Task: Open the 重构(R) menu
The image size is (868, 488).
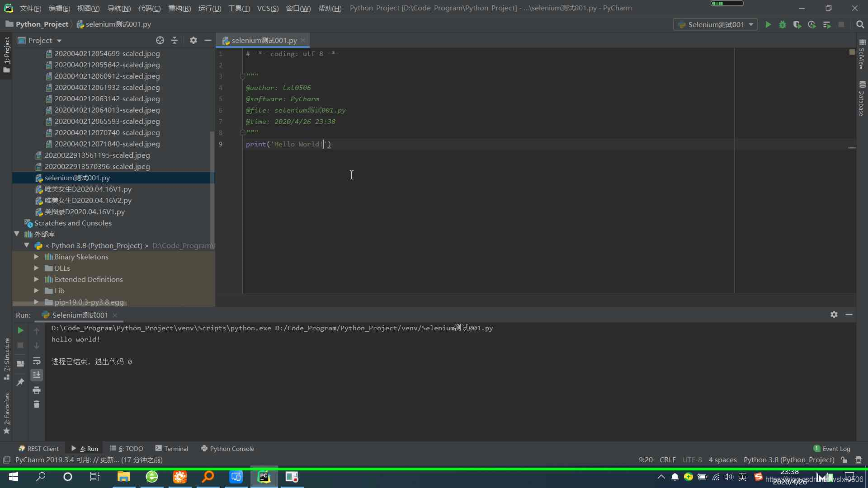Action: tap(179, 8)
